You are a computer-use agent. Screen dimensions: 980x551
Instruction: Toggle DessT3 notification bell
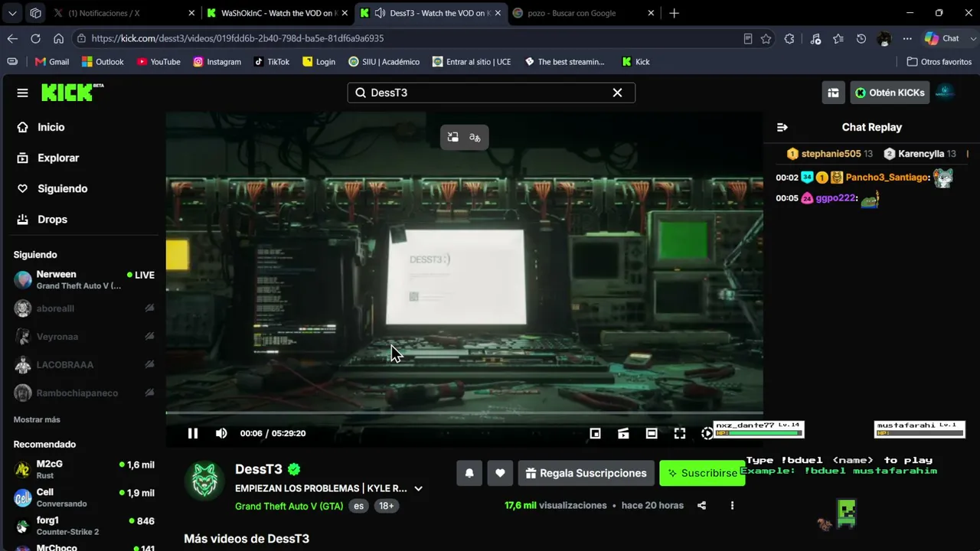pos(469,473)
